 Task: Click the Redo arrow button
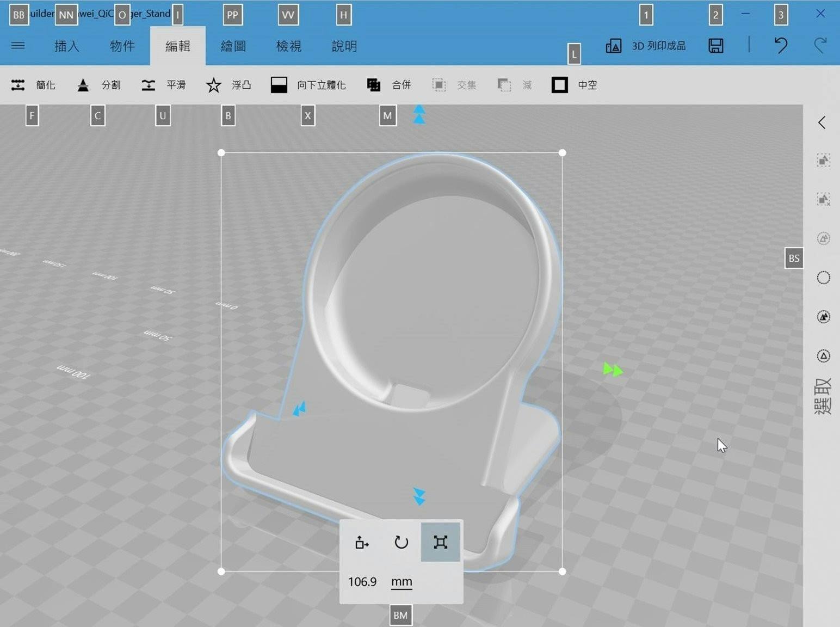(x=821, y=46)
